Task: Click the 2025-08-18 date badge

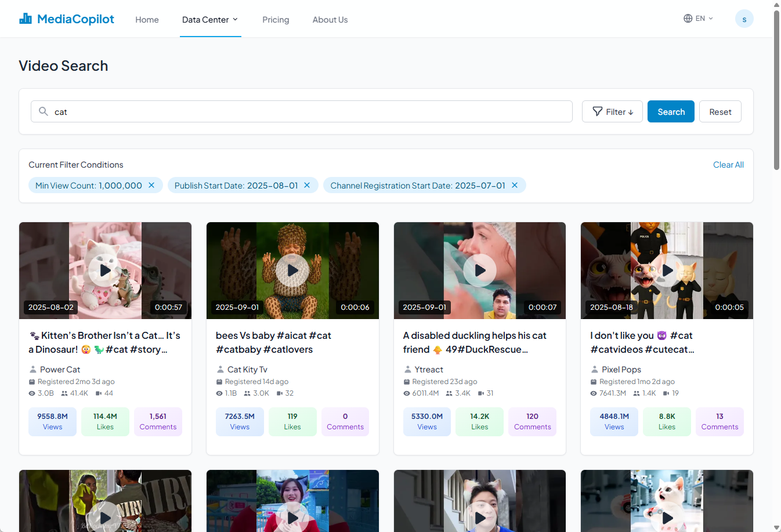Action: pos(612,307)
